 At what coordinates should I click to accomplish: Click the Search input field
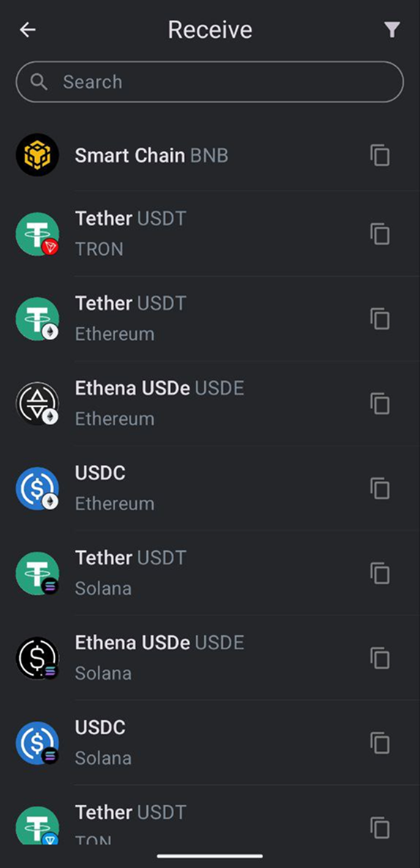pos(210,82)
